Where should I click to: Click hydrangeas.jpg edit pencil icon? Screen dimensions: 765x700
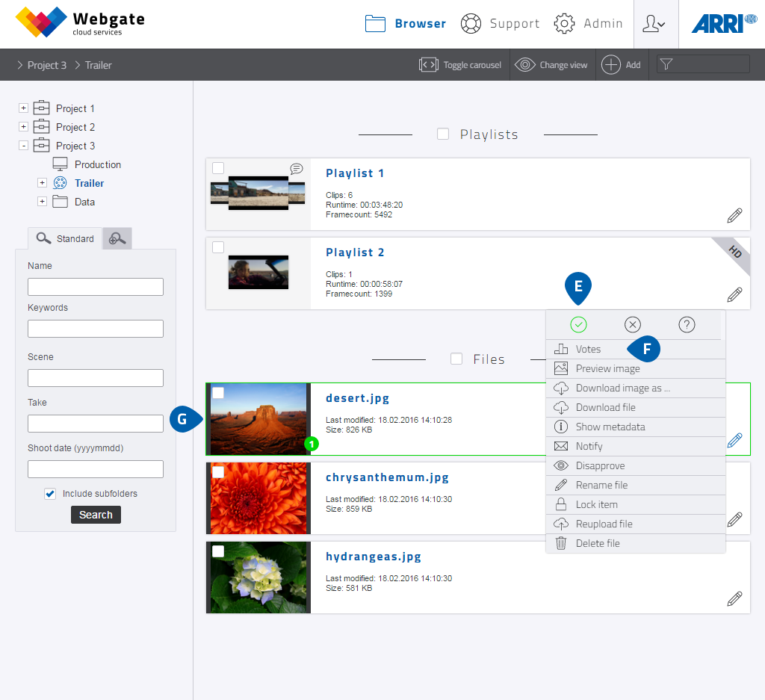[734, 598]
